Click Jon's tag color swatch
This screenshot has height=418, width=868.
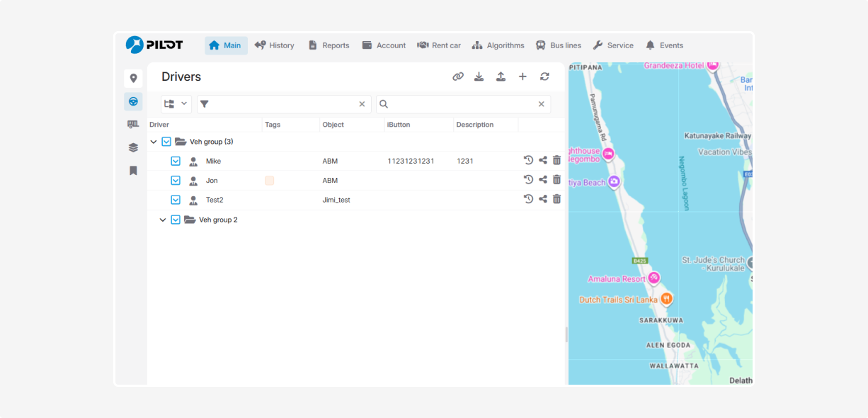[269, 181]
